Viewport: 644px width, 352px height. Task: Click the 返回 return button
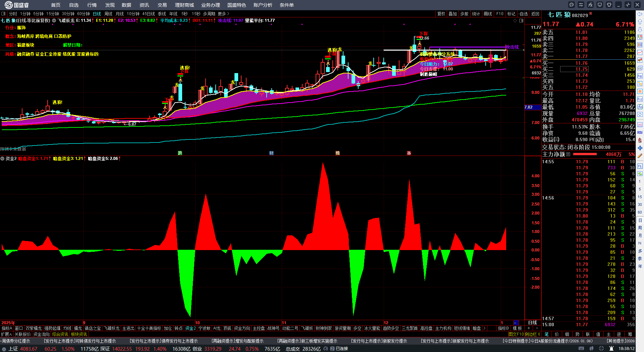pyautogui.click(x=535, y=14)
